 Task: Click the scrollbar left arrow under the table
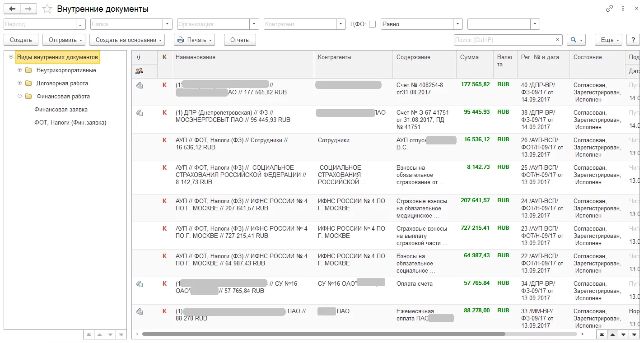pos(137,334)
